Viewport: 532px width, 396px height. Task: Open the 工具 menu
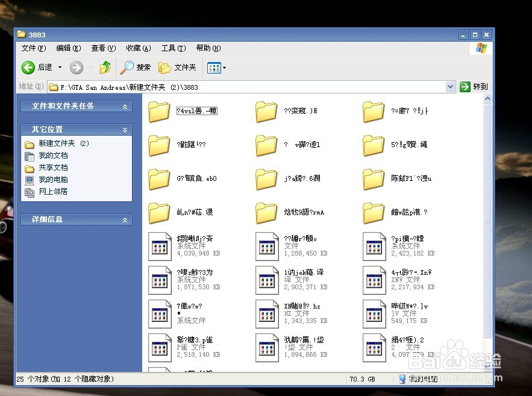click(173, 48)
